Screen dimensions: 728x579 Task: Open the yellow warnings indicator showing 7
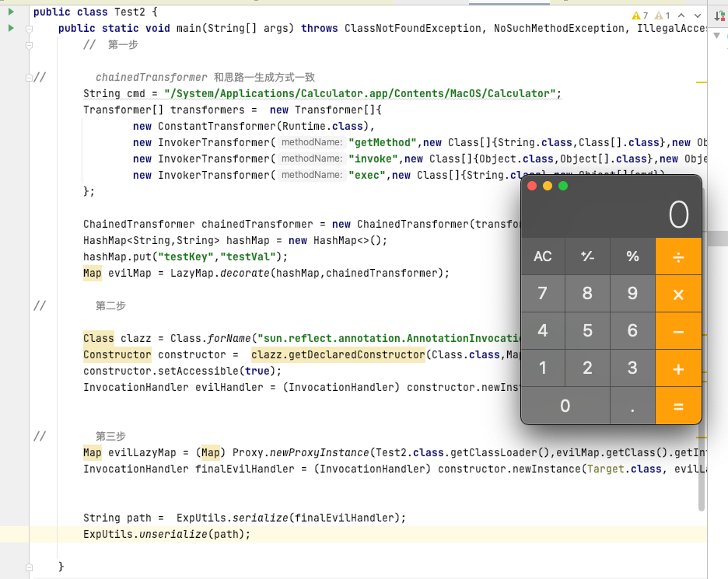coord(640,16)
